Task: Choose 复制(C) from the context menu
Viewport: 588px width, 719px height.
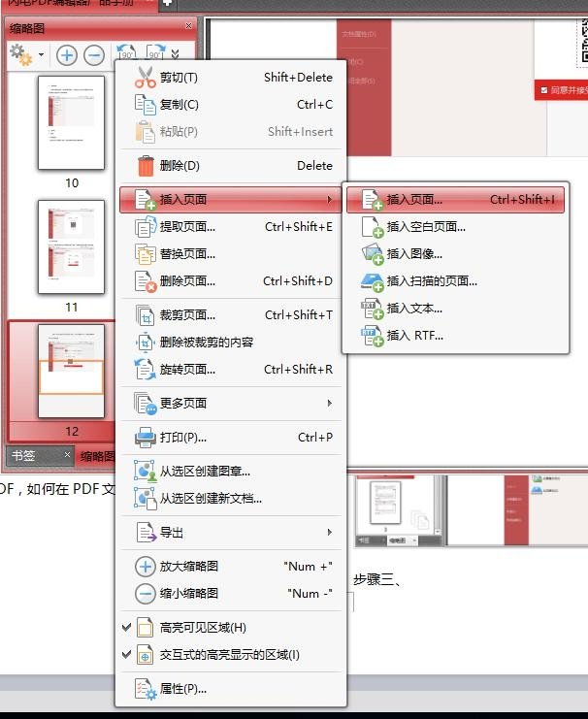Action: [232, 105]
